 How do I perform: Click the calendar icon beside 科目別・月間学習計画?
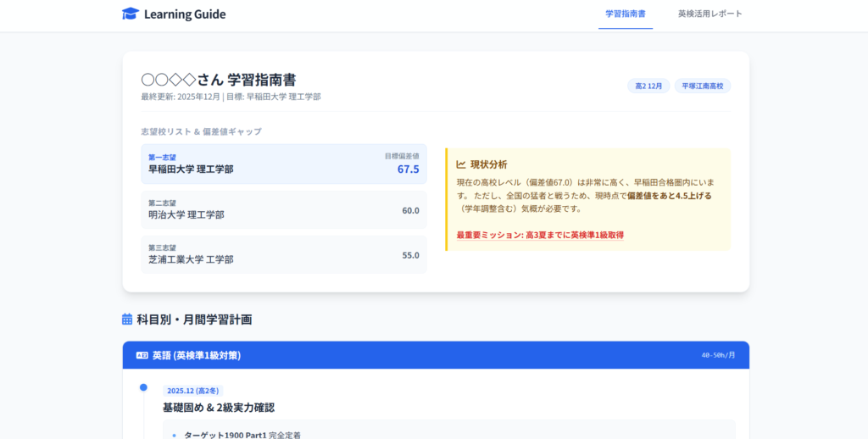127,320
